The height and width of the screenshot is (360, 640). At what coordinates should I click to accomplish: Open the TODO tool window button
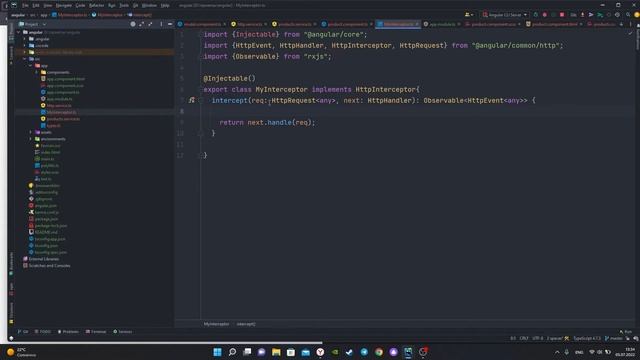[43, 331]
